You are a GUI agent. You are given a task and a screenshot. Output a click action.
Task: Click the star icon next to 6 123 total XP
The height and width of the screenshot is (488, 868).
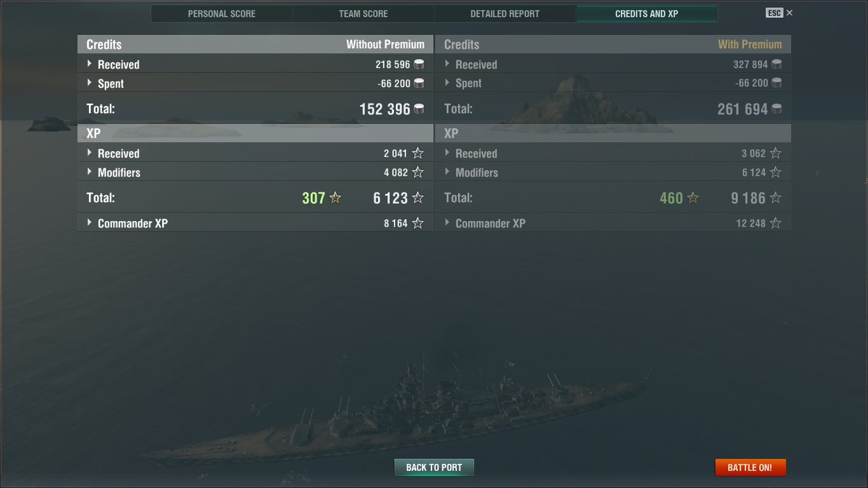417,198
